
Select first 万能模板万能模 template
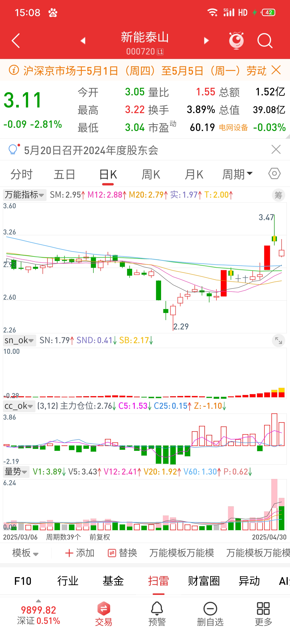182,553
